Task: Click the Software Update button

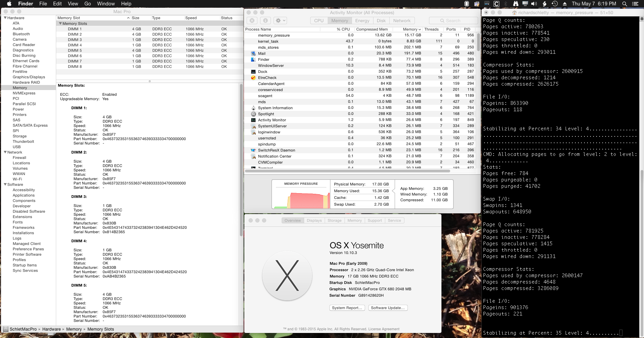Action: pos(388,308)
